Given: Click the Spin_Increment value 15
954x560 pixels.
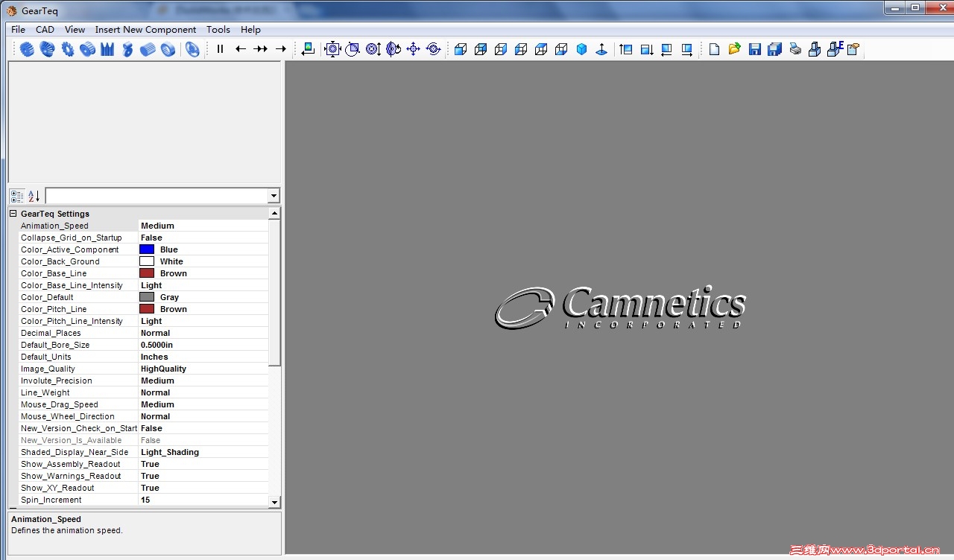Looking at the screenshot, I should (203, 500).
